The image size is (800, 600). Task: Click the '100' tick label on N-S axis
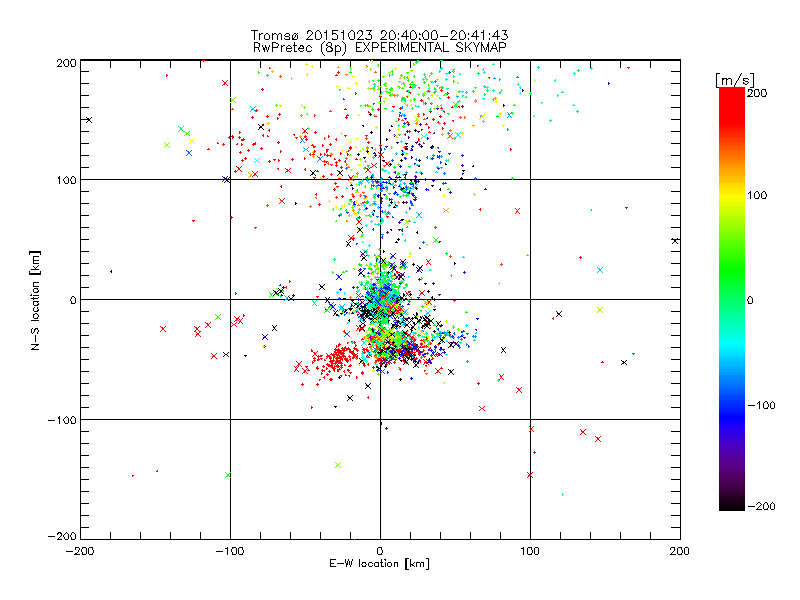point(66,180)
